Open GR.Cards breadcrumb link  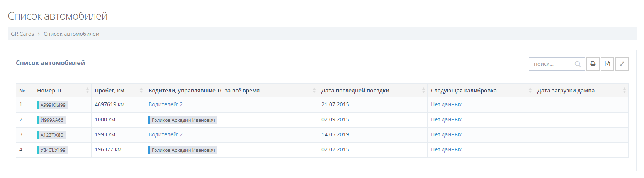pos(22,34)
